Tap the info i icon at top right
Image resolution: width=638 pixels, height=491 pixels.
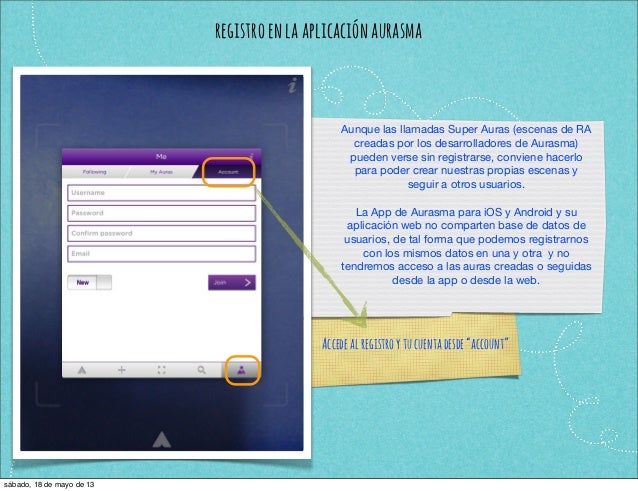292,85
